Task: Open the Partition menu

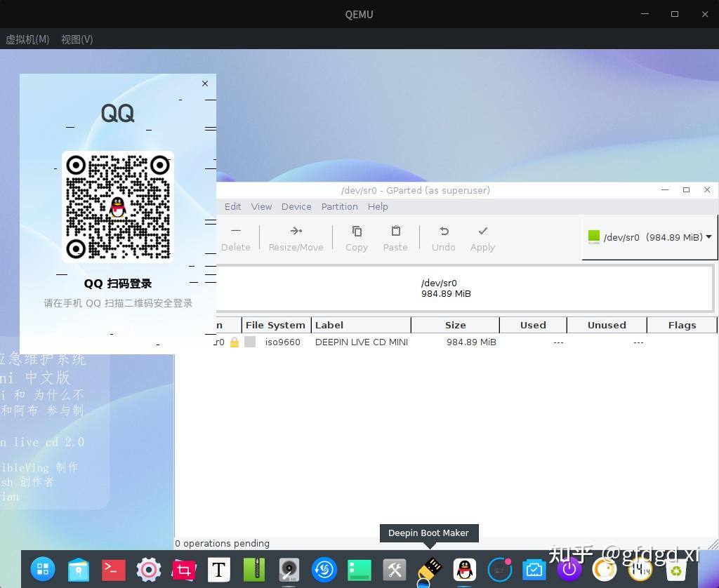Action: pos(339,206)
